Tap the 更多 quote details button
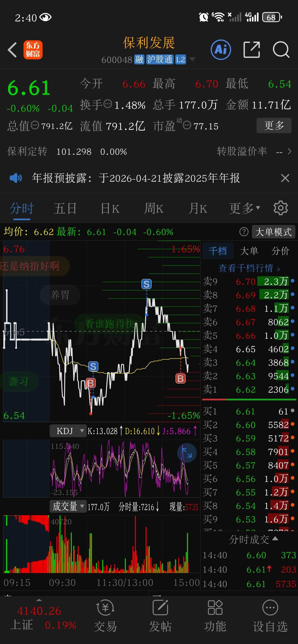Viewport: 298px width, 644px height. click(x=274, y=125)
